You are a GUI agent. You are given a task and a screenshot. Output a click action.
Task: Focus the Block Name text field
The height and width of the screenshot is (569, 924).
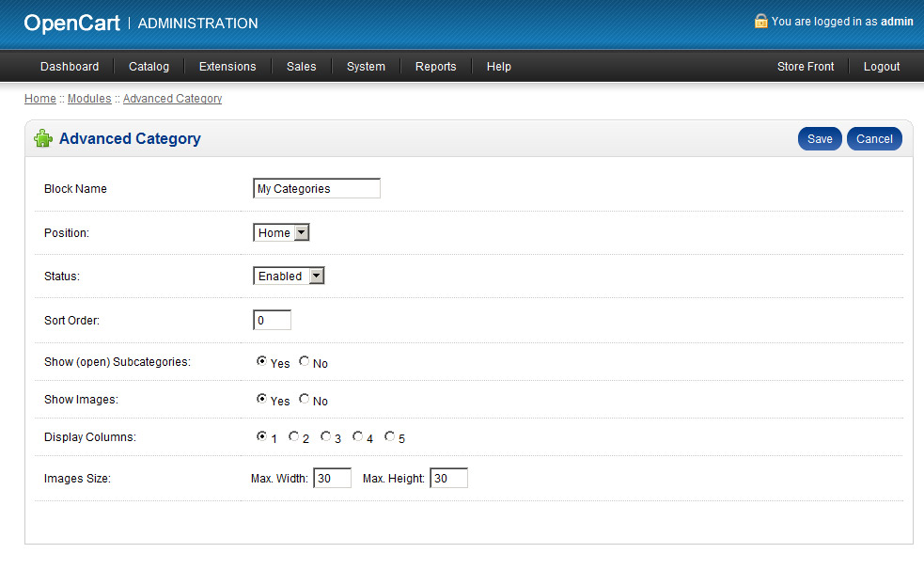pyautogui.click(x=317, y=189)
